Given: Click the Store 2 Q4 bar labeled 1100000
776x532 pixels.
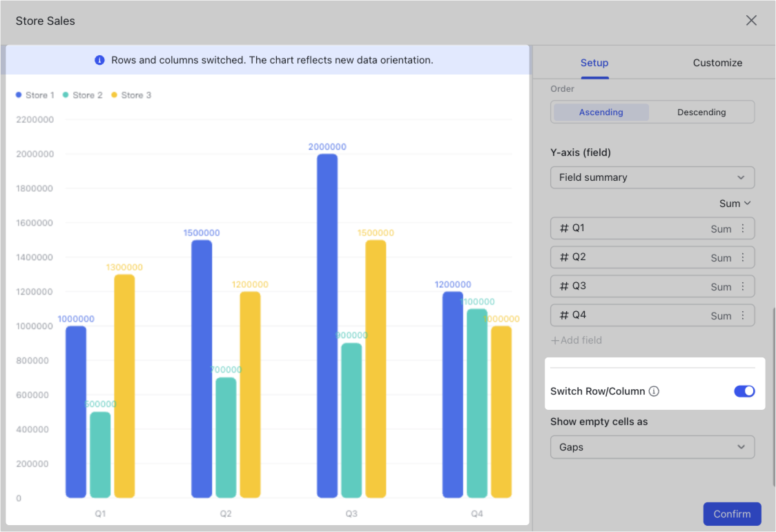Looking at the screenshot, I should [x=477, y=404].
